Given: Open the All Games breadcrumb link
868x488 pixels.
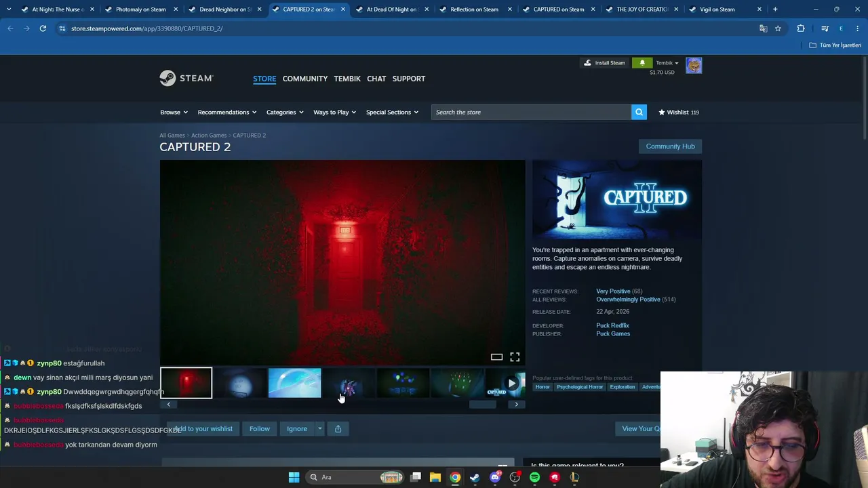Looking at the screenshot, I should (x=172, y=136).
